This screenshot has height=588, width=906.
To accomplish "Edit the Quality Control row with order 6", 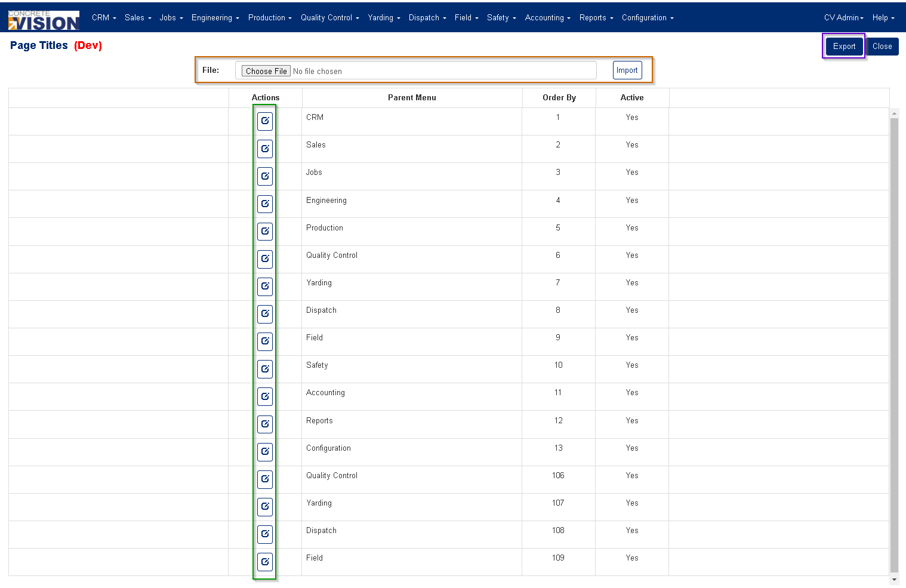I will coord(265,258).
